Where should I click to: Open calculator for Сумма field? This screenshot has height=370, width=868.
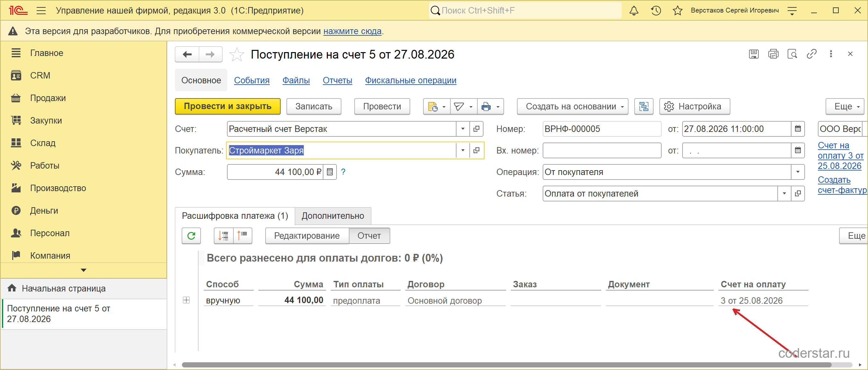pos(330,172)
